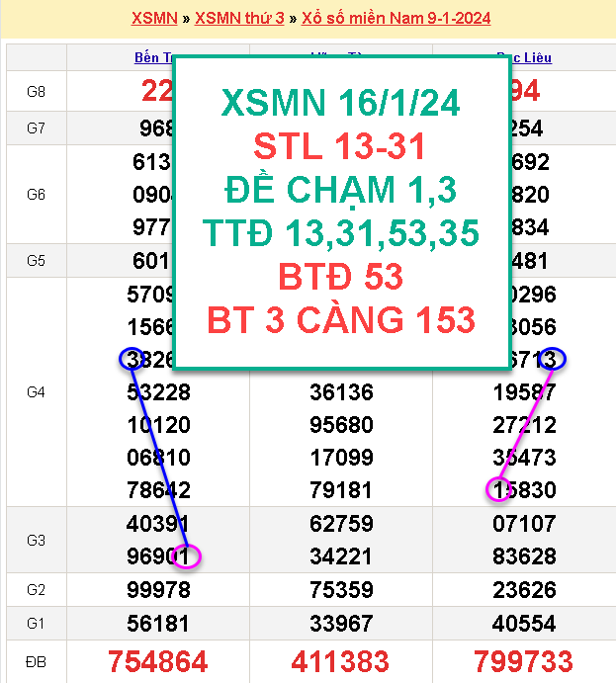Screen dimensions: 616x683
Task: Open the Bạc Liêu province link
Action: click(x=531, y=57)
